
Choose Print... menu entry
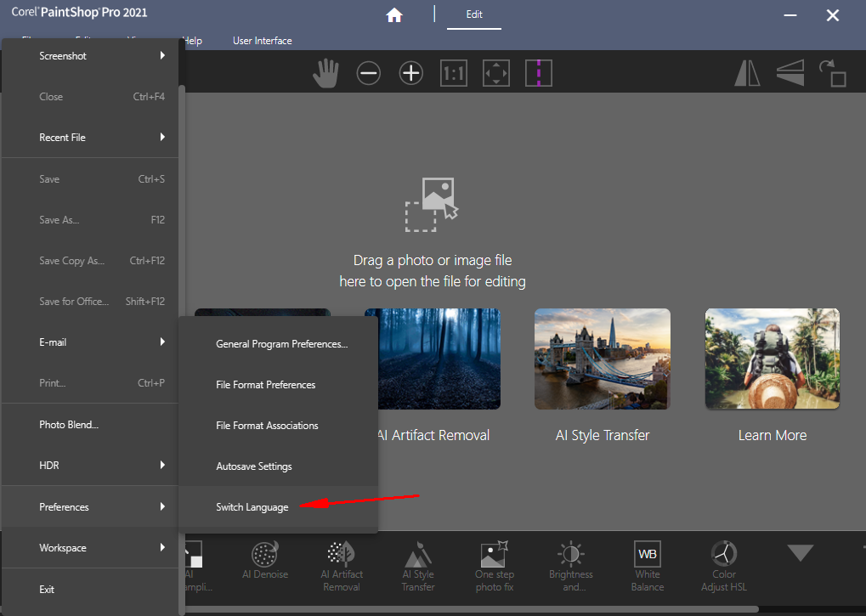tap(90, 383)
